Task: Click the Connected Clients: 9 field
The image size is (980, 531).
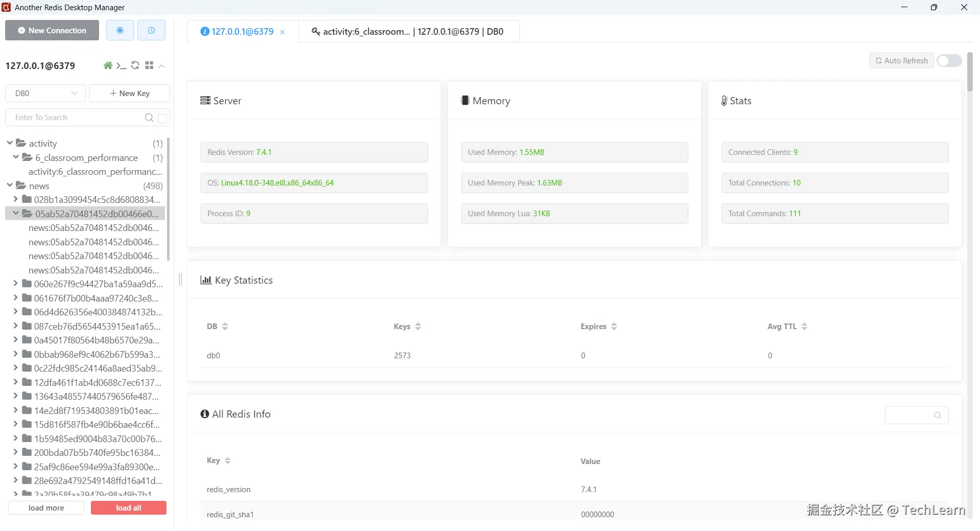Action: pyautogui.click(x=835, y=152)
